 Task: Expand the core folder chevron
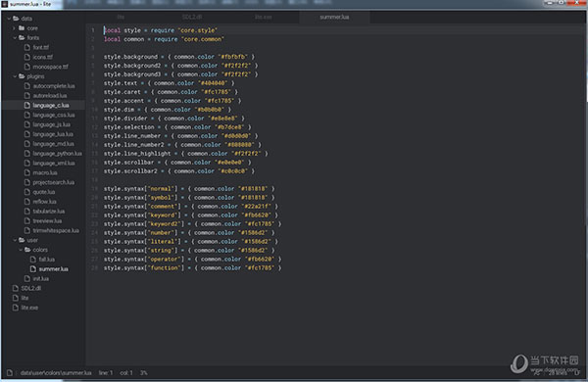pyautogui.click(x=15, y=28)
